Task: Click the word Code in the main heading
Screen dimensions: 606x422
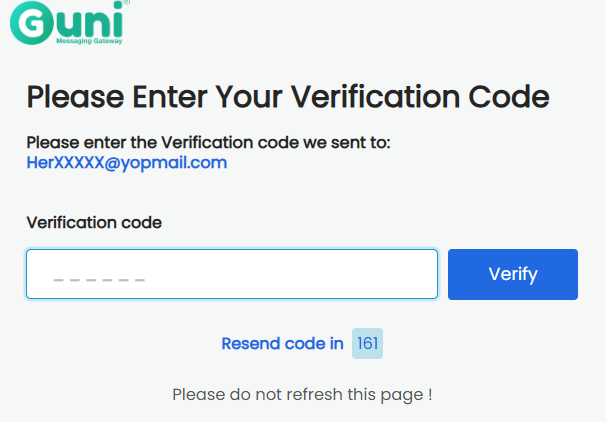Action: 509,97
